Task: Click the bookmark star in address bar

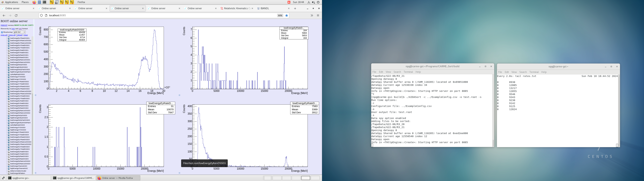Action: (x=287, y=15)
